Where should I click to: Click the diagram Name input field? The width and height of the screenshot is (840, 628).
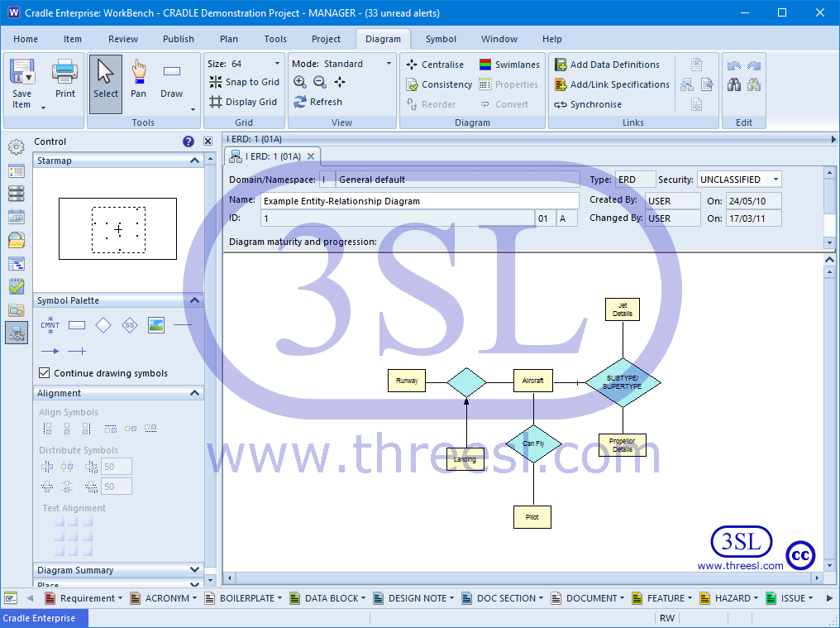click(x=420, y=201)
